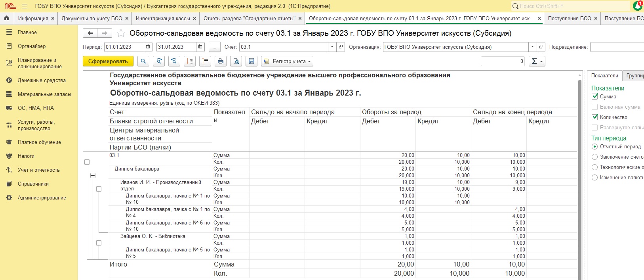Collapse the Зайцева О. К. group
Image resolution: width=644 pixels, height=280 pixels.
[99, 243]
